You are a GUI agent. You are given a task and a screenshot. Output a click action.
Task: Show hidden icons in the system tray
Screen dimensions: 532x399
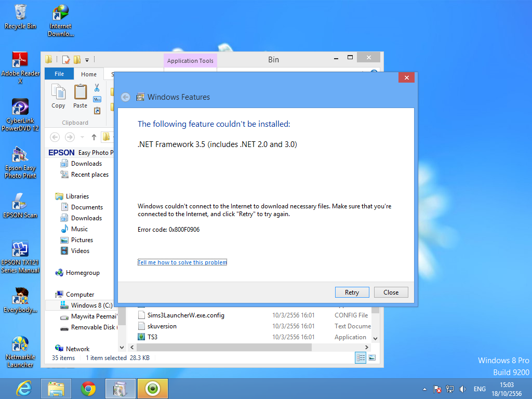click(x=425, y=389)
